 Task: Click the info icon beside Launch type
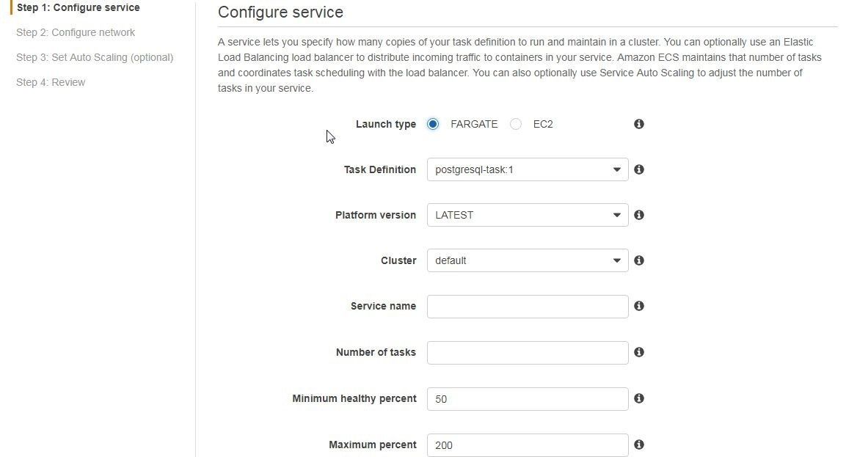point(639,124)
